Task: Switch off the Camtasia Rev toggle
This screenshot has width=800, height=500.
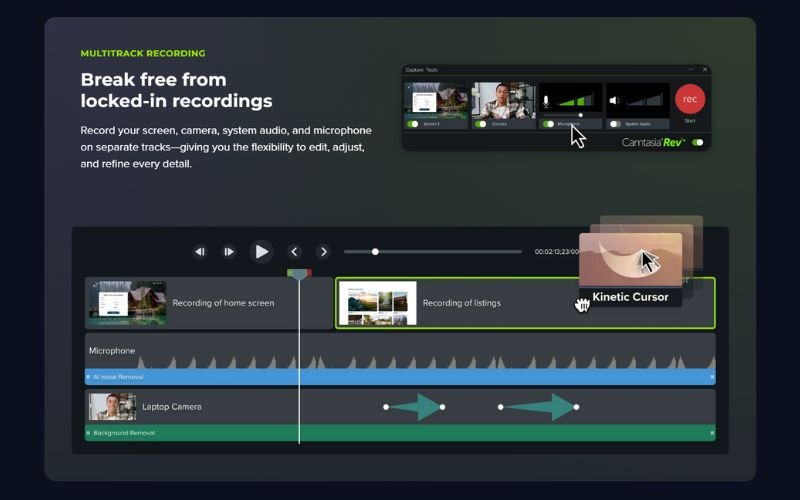Action: point(698,142)
